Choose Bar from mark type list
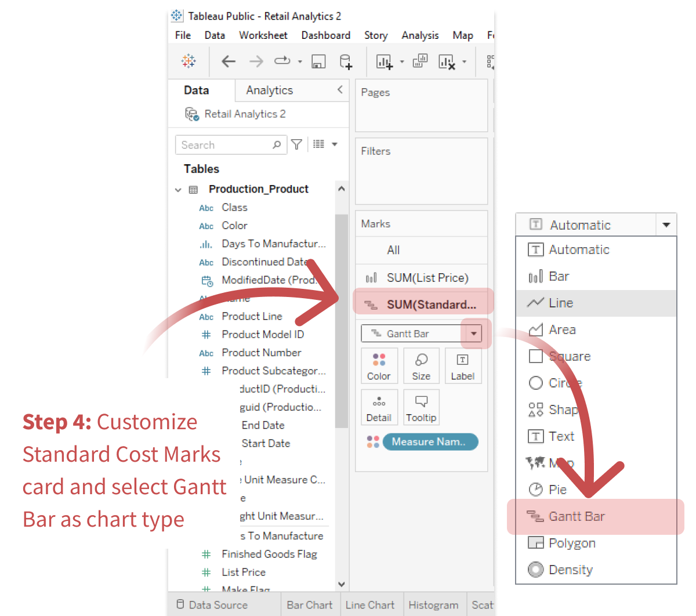Viewport: 696px width, 616px height. pyautogui.click(x=596, y=276)
